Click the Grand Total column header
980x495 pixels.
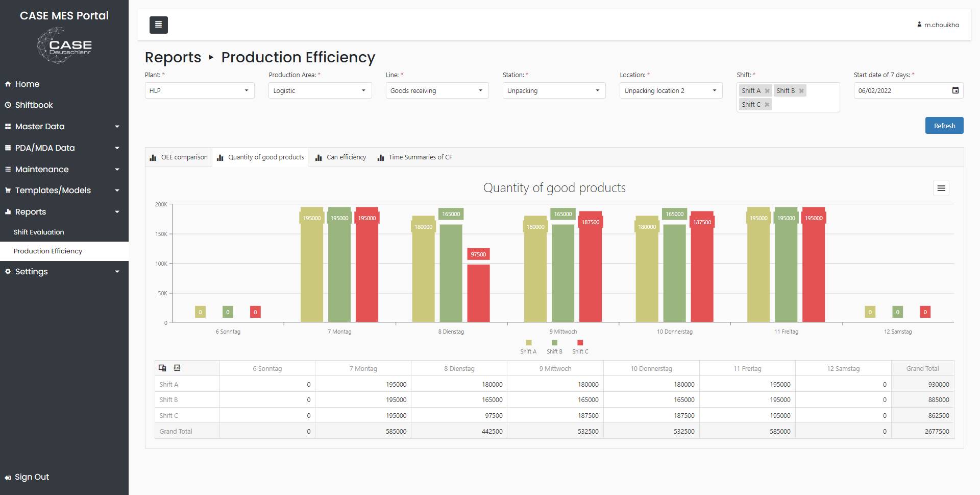(922, 368)
